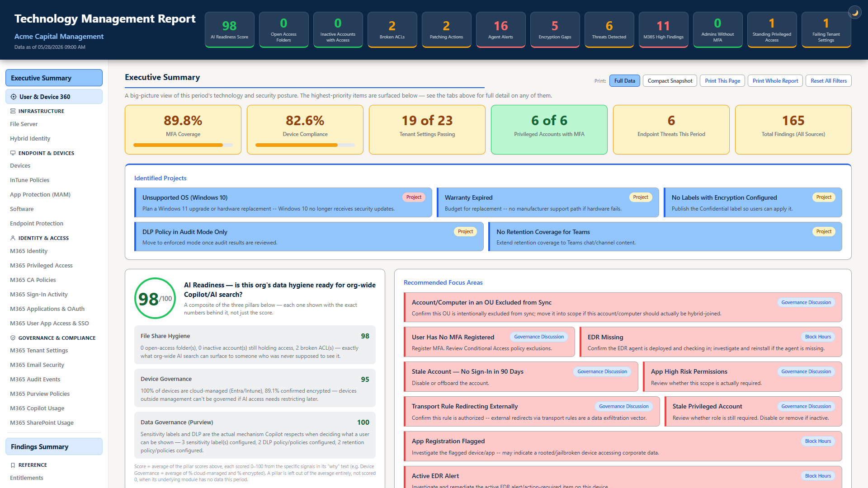This screenshot has height=488, width=868.
Task: Click Standing Privileged Access header tile
Action: point(772,29)
